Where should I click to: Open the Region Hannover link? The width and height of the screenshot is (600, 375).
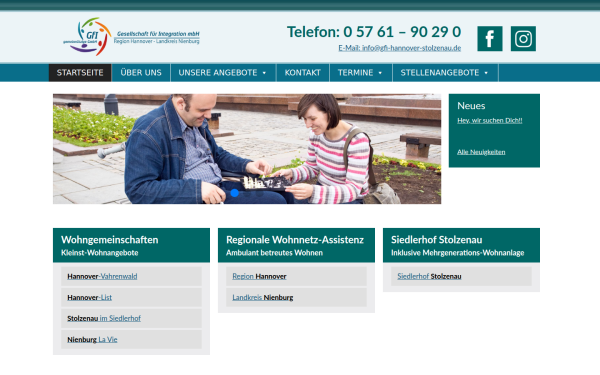pos(259,276)
